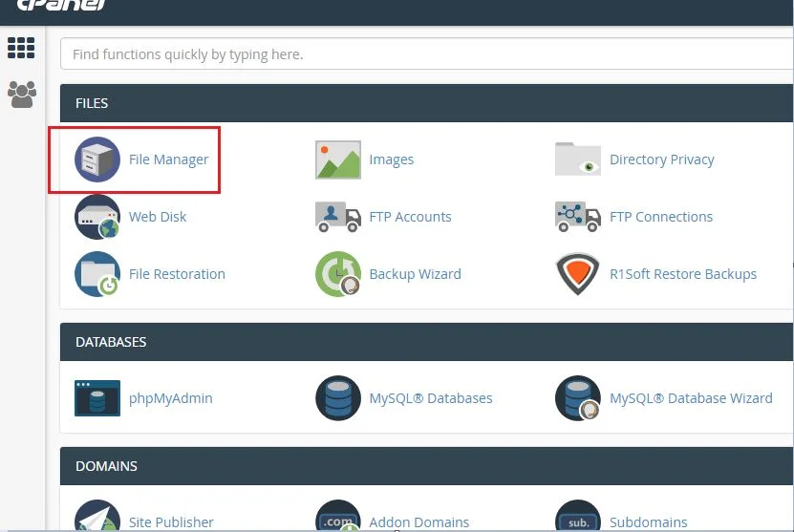The width and height of the screenshot is (794, 532).
Task: Open the File Manager icon
Action: 97,160
